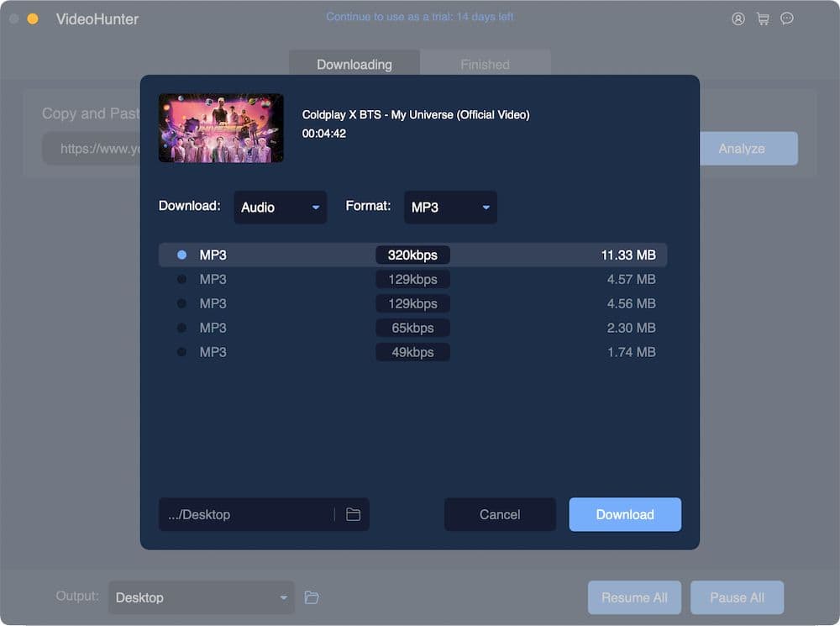Click the 65kbps bitrate label
The height and width of the screenshot is (626, 840).
point(412,328)
